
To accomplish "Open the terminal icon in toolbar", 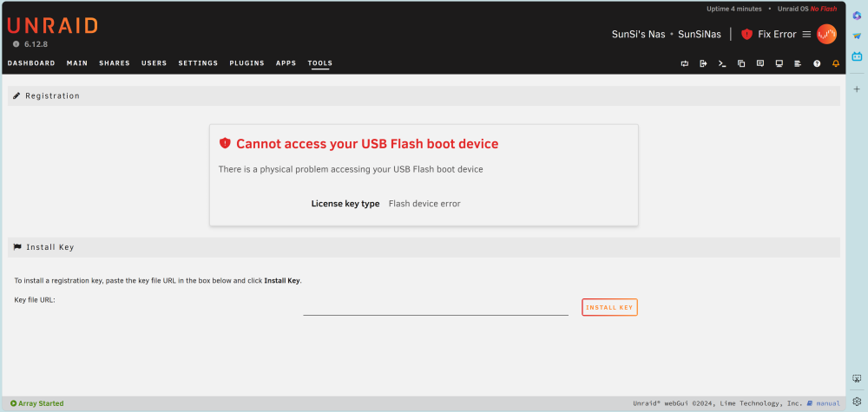I will coord(722,63).
